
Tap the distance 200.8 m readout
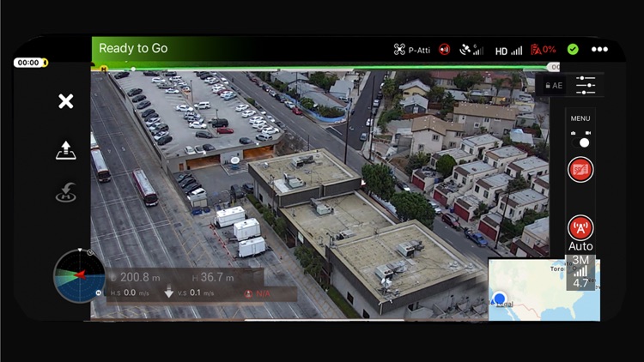136,277
